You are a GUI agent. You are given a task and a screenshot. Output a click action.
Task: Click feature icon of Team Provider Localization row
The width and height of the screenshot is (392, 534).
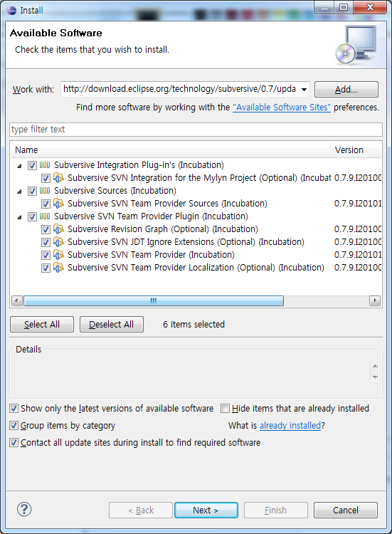[x=58, y=268]
